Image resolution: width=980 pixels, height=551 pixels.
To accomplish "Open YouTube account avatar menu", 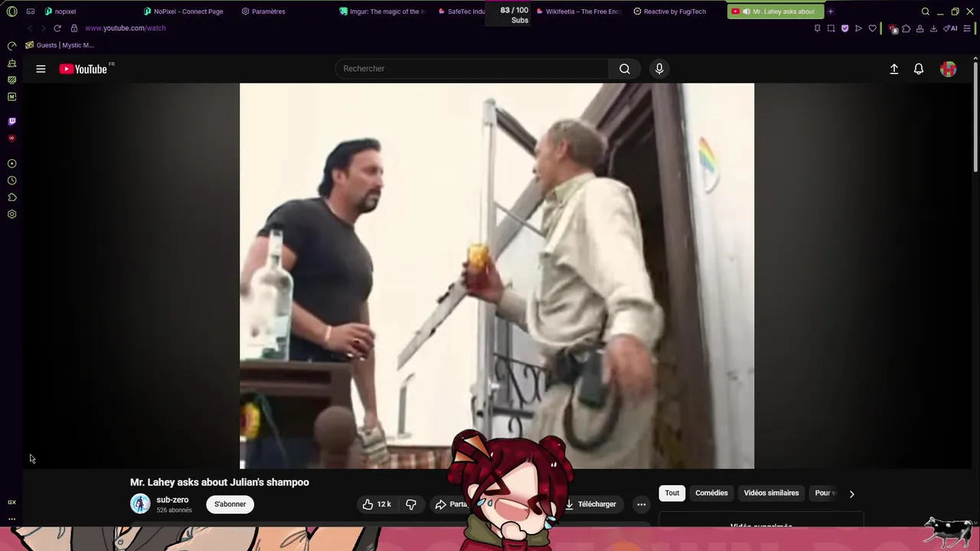I will (x=949, y=69).
